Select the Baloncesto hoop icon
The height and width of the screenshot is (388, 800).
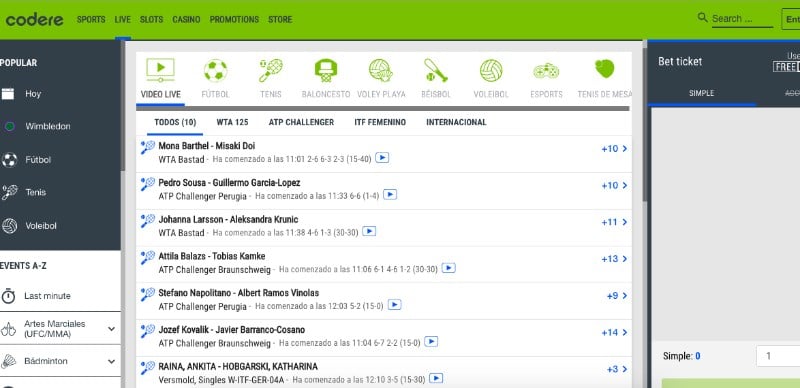(326, 70)
